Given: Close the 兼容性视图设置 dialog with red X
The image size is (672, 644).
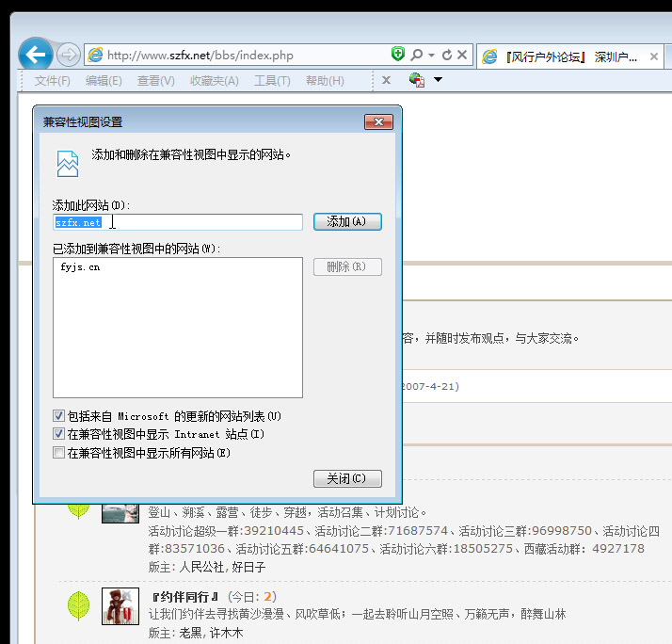Looking at the screenshot, I should [x=378, y=121].
